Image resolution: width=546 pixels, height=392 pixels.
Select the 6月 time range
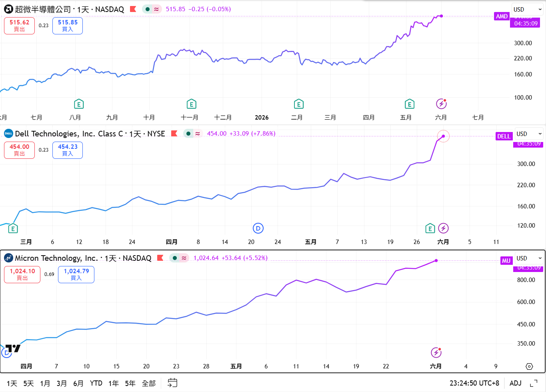click(78, 383)
